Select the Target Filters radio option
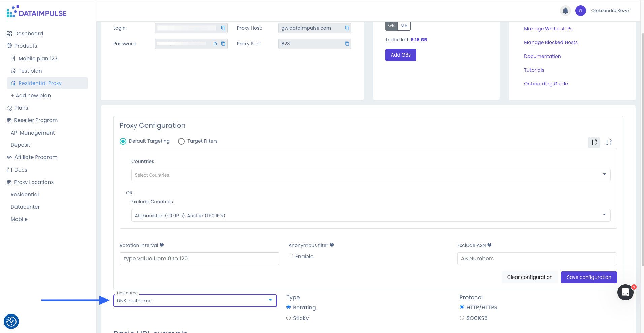The height and width of the screenshot is (333, 644). click(181, 141)
